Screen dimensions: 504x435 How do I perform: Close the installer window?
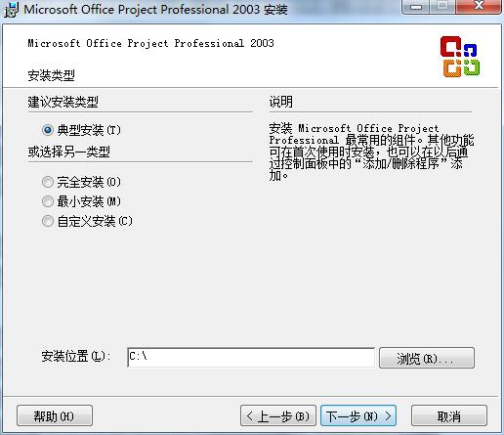click(x=479, y=7)
